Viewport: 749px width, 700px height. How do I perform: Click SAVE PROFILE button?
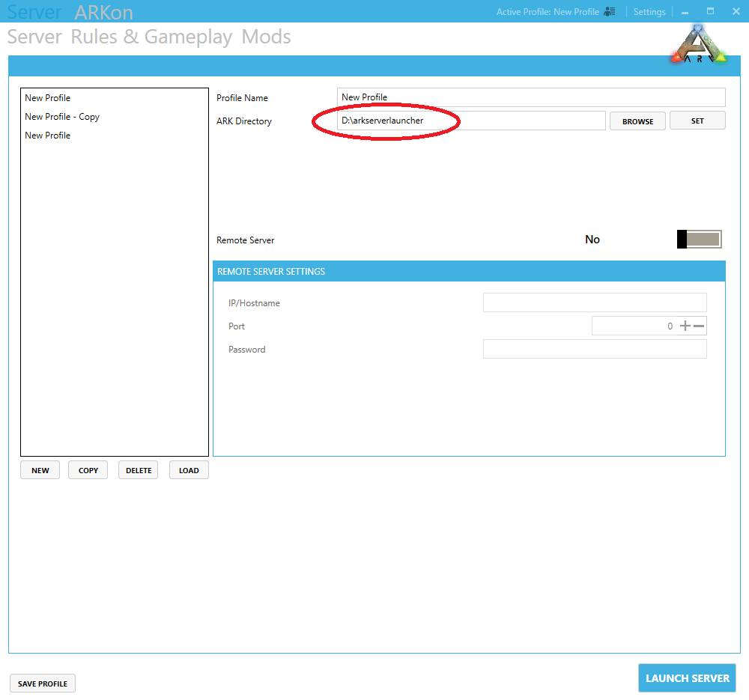pyautogui.click(x=43, y=684)
